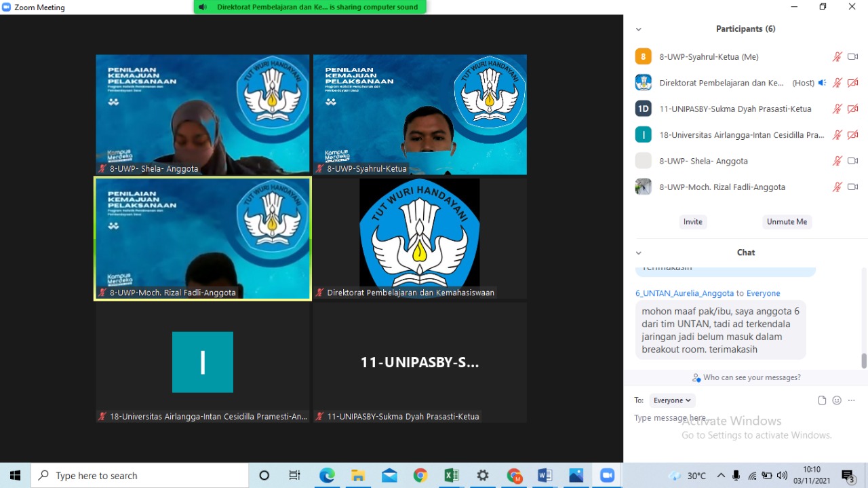The height and width of the screenshot is (488, 868).
Task: Click muted mic icon for 11-UNIPASBY-Sukma row
Action: (837, 109)
